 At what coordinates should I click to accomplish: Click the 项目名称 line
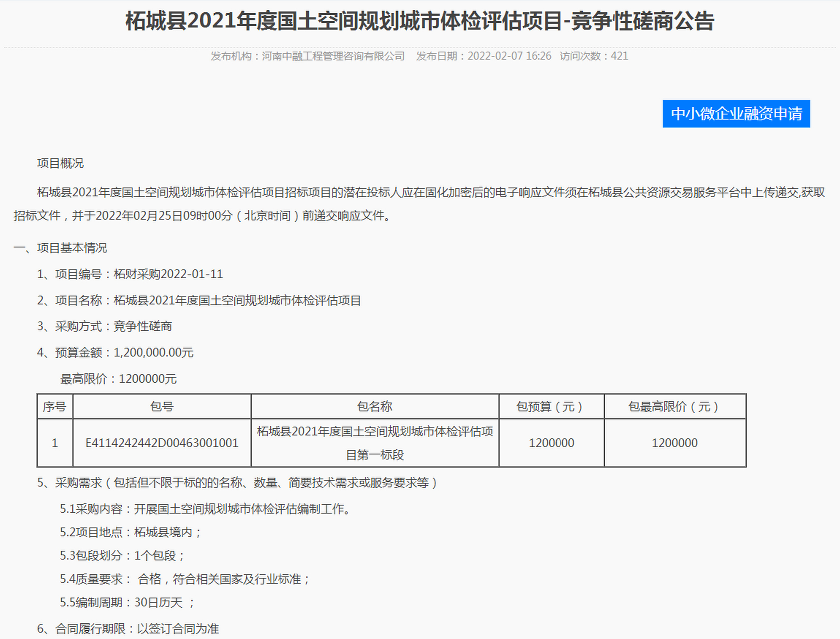point(199,301)
